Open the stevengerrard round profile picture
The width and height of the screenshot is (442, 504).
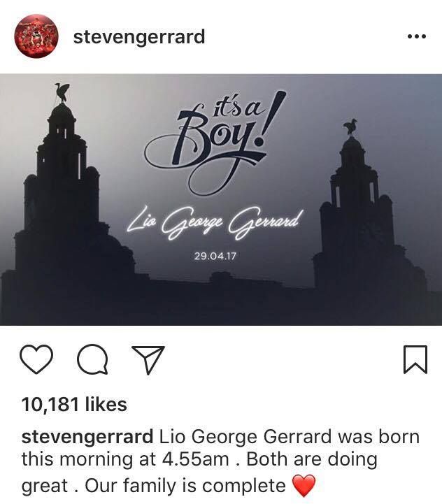(36, 36)
